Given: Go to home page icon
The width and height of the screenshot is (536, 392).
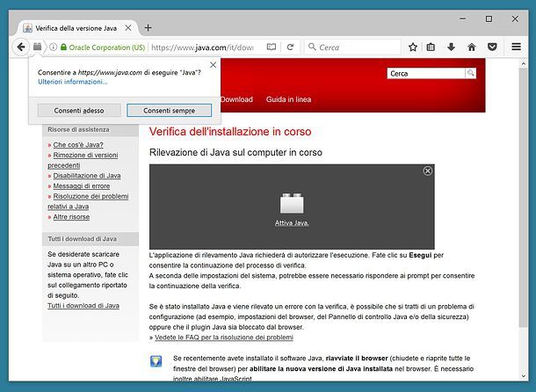Looking at the screenshot, I should tap(472, 47).
